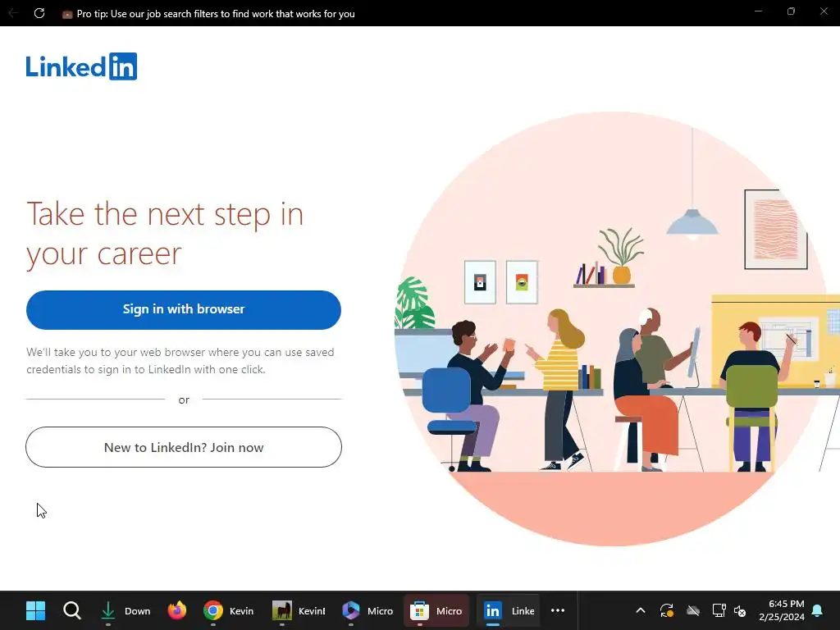Launch Firefox from the taskbar

177,610
